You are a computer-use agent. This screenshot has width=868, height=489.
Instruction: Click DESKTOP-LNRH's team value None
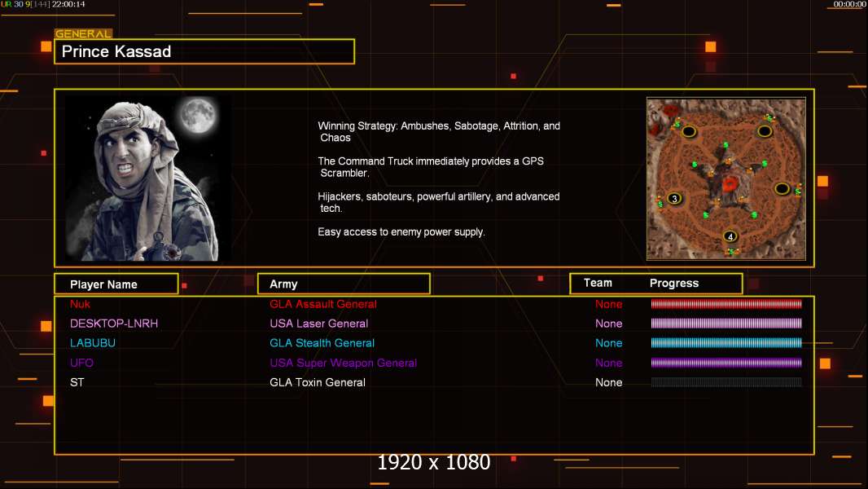608,324
